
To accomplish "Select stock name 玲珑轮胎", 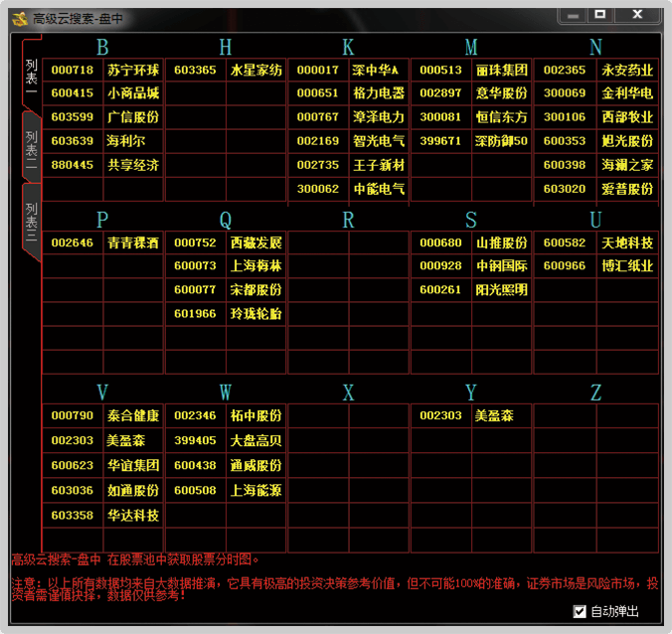I will click(x=255, y=314).
